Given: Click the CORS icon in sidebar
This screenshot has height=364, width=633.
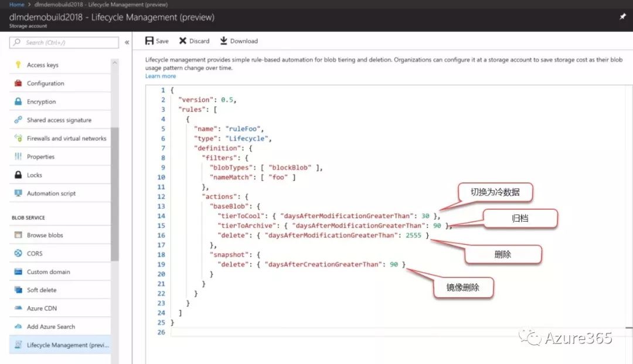Looking at the screenshot, I should [x=18, y=253].
